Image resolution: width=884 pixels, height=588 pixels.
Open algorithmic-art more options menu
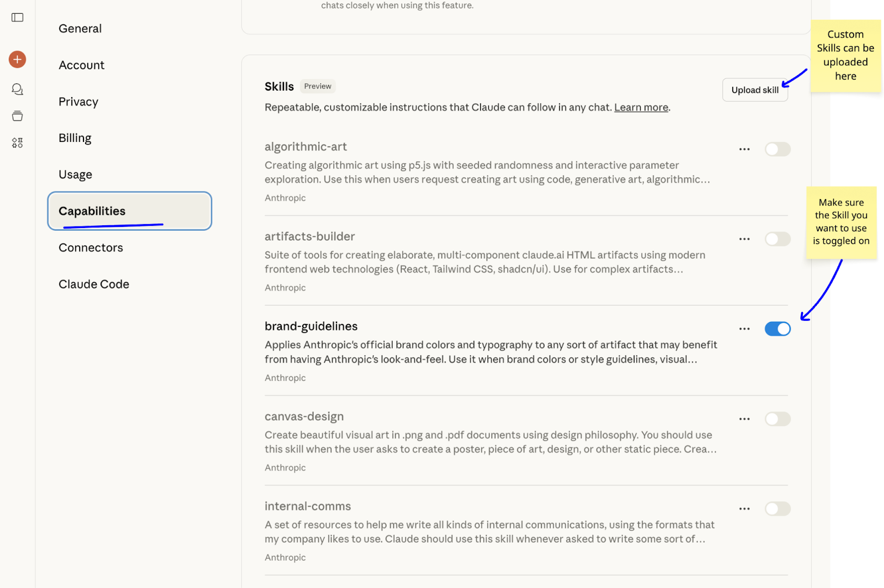coord(744,149)
